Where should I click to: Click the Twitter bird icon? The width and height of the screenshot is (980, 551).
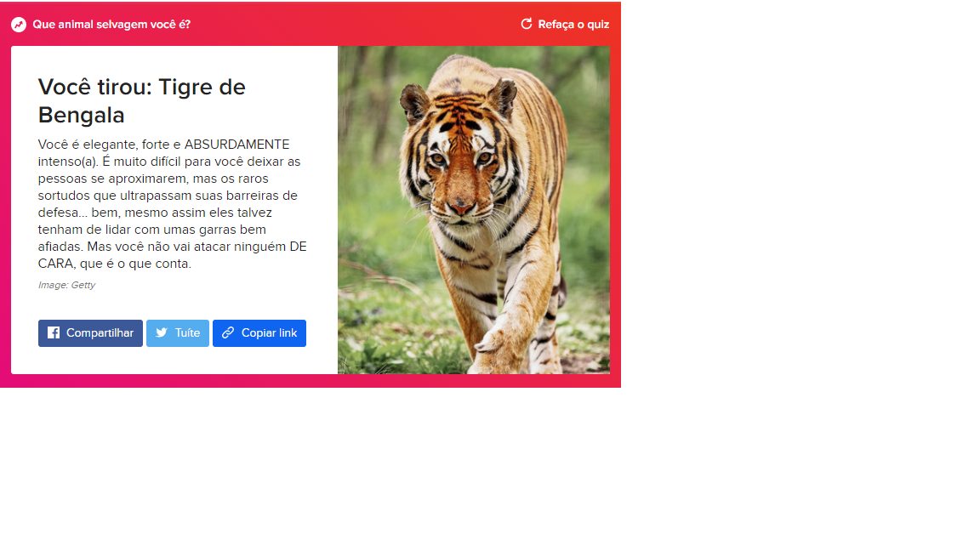[x=162, y=333]
